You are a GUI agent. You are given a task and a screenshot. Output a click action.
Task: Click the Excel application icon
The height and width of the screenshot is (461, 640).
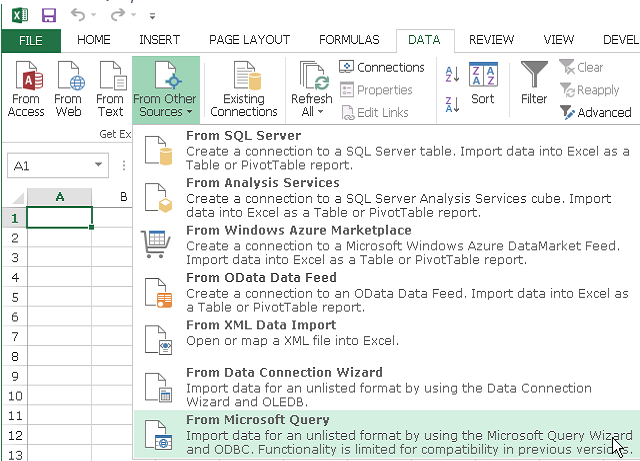pyautogui.click(x=20, y=16)
